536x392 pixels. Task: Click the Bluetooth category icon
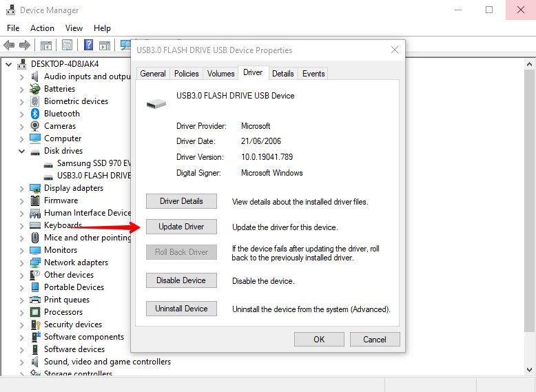(35, 114)
